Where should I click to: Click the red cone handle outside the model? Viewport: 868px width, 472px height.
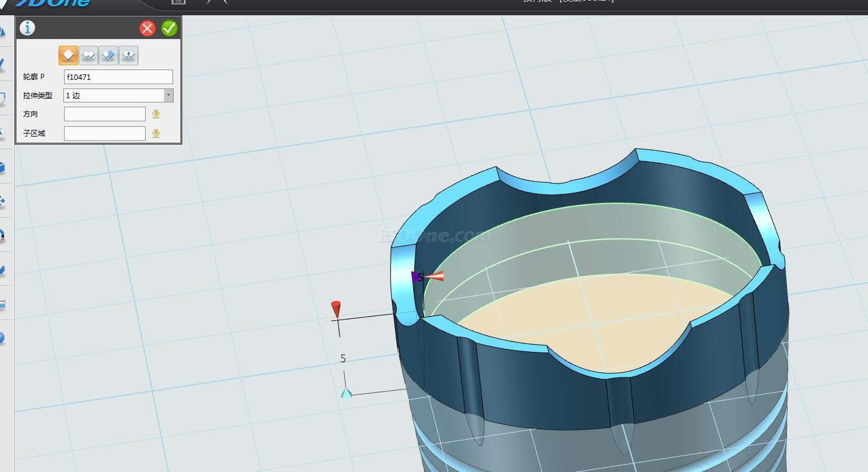pos(336,309)
